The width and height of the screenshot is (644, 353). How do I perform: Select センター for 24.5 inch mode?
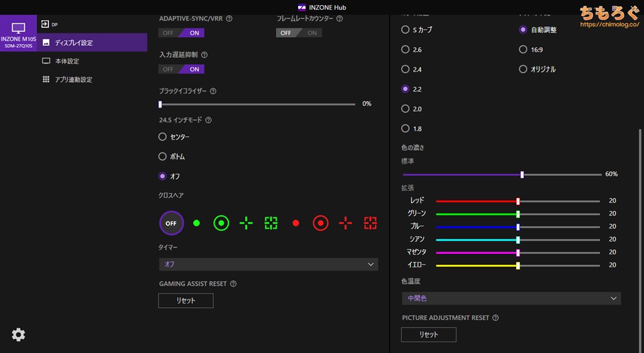click(162, 136)
